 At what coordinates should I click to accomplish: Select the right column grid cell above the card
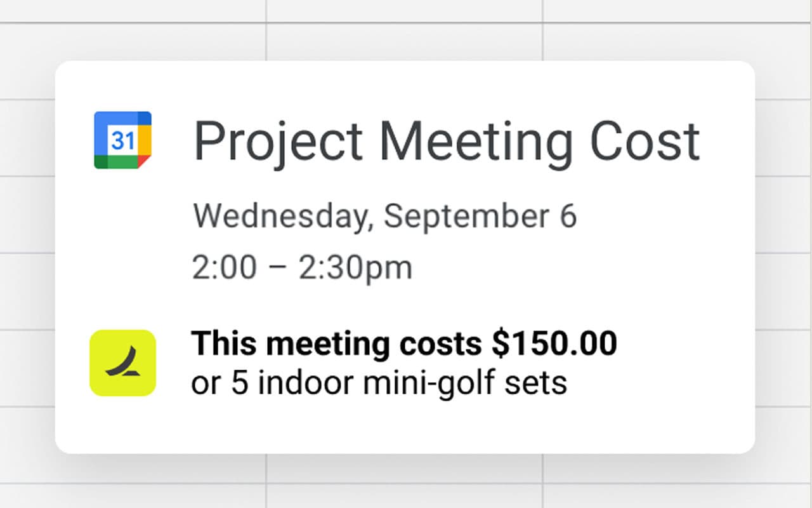[677, 42]
